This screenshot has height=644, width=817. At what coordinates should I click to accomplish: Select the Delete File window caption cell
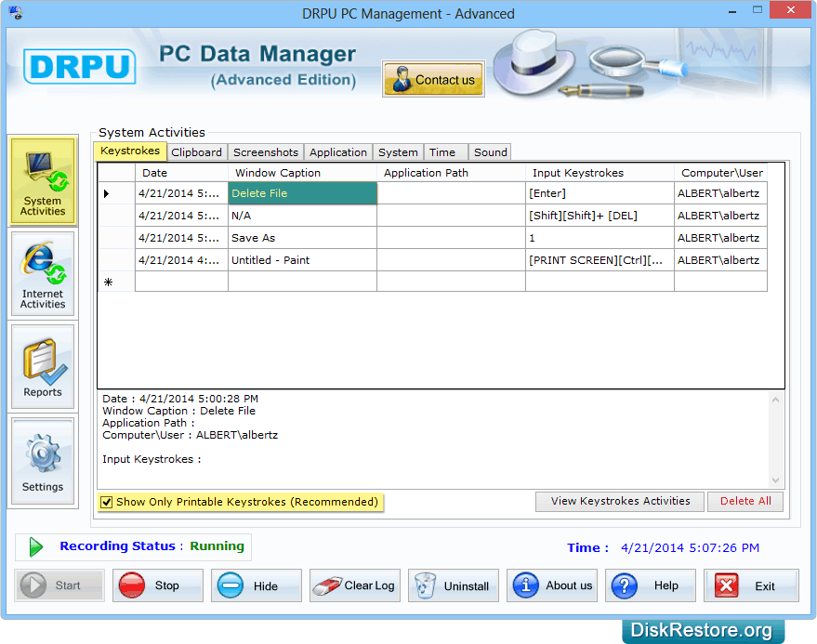(302, 193)
